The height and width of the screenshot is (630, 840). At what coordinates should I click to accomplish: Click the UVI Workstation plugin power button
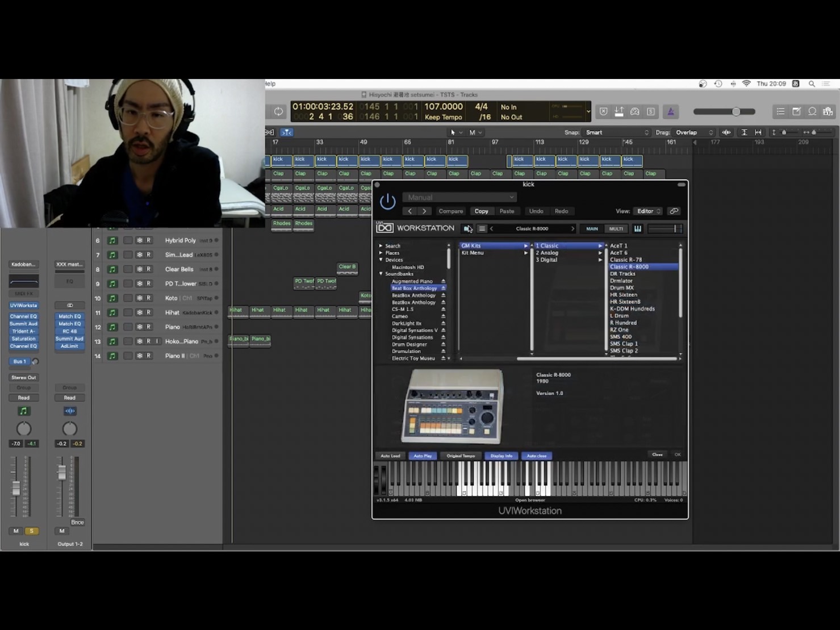point(387,202)
